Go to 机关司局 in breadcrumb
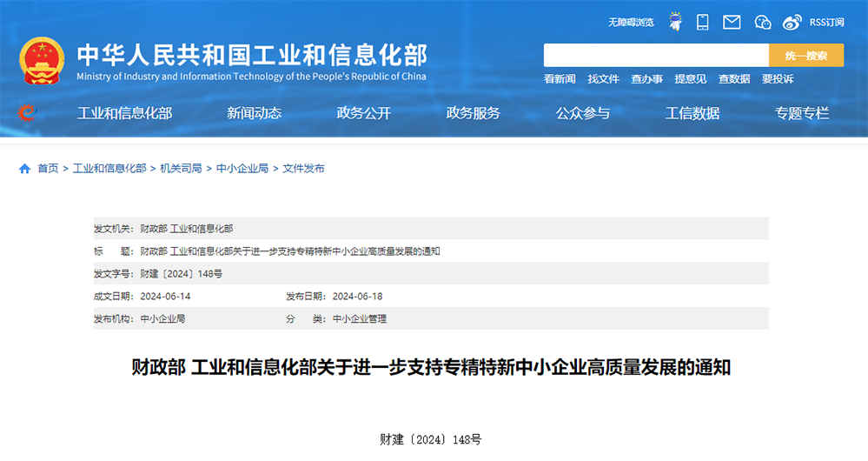Screen dimensions: 868x461 [181, 169]
